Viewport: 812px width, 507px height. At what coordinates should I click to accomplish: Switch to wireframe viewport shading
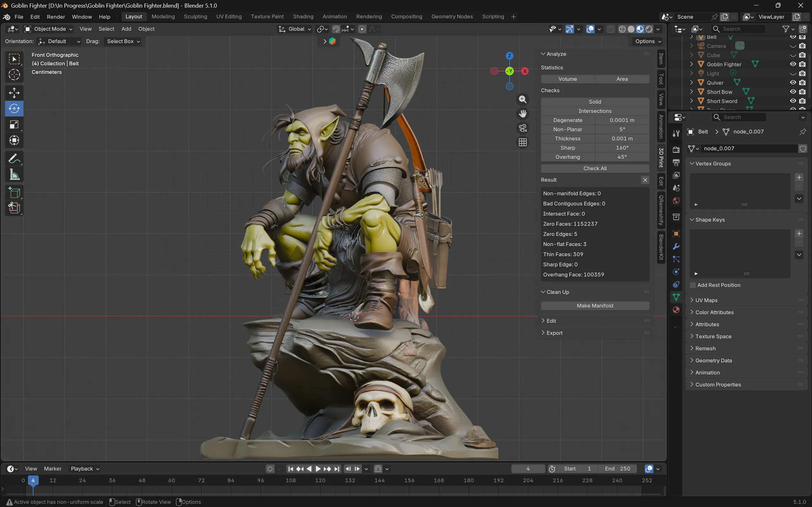point(622,29)
